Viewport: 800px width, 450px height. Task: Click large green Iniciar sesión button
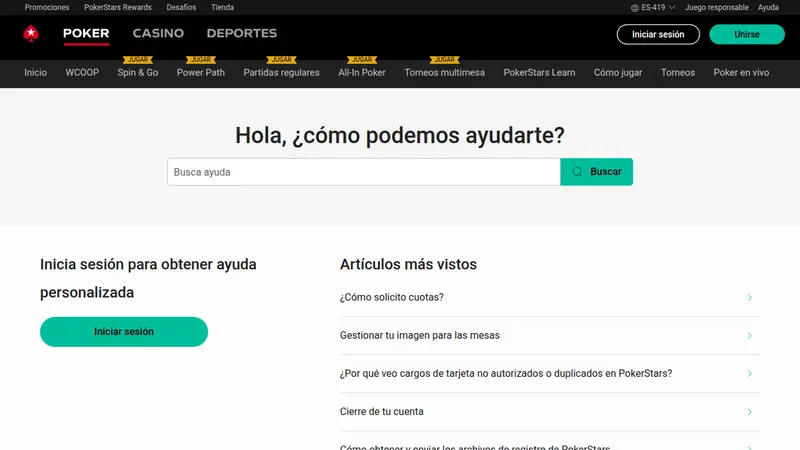tap(124, 332)
